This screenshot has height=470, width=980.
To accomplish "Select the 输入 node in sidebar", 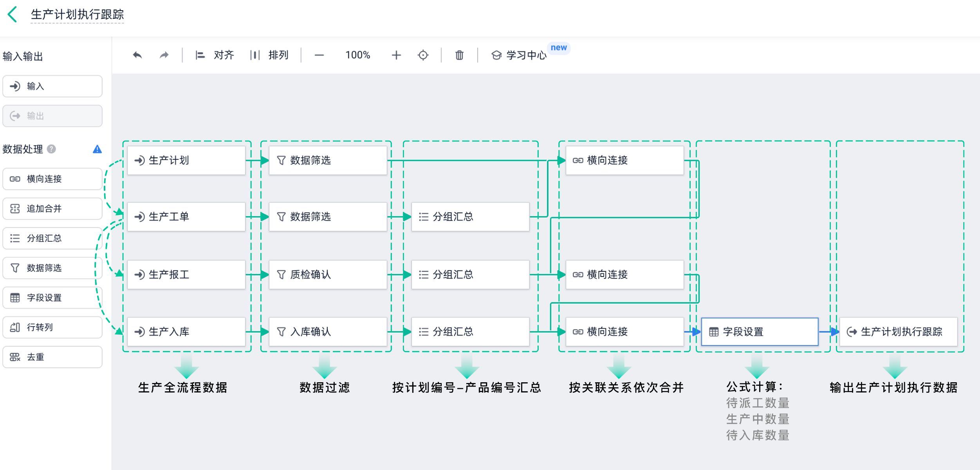I will tap(52, 86).
